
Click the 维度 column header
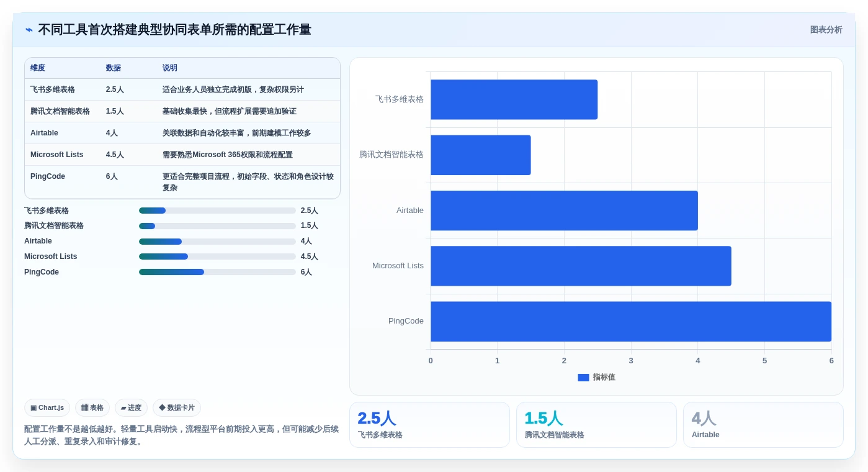38,68
